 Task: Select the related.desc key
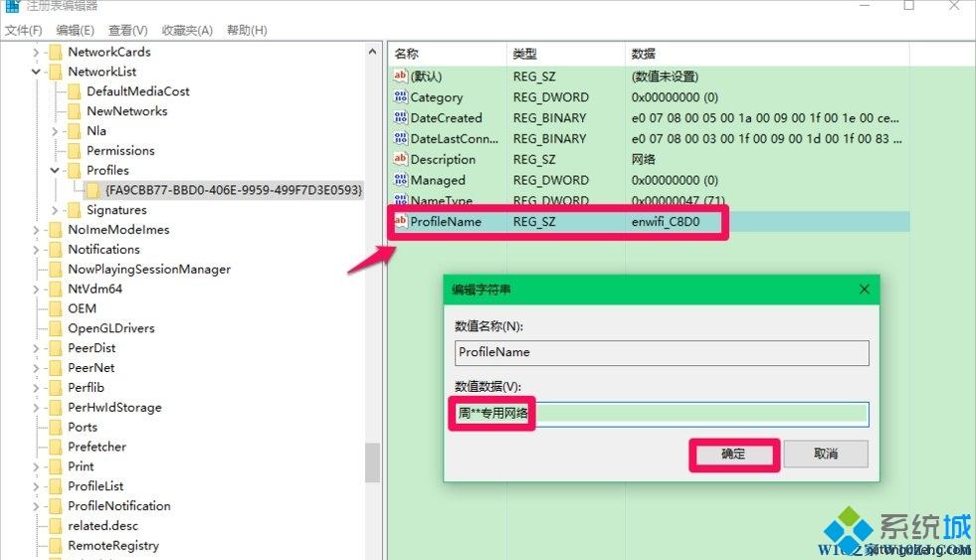coord(102,526)
